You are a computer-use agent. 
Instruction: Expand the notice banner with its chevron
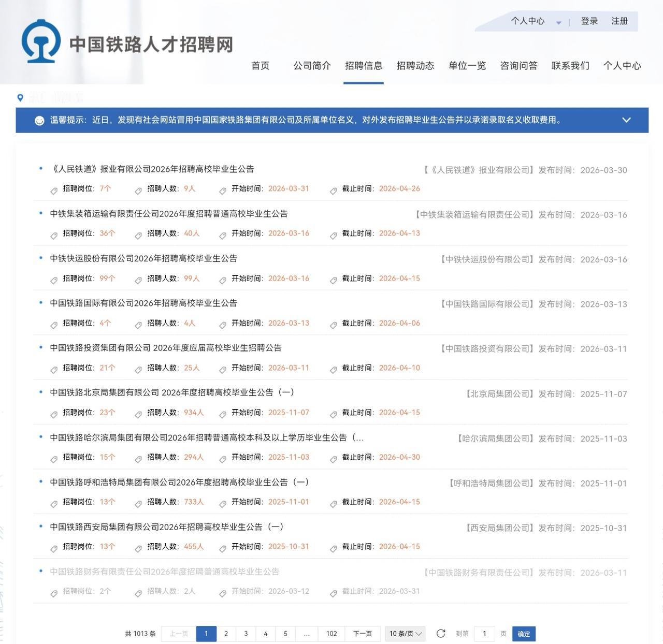(x=626, y=120)
